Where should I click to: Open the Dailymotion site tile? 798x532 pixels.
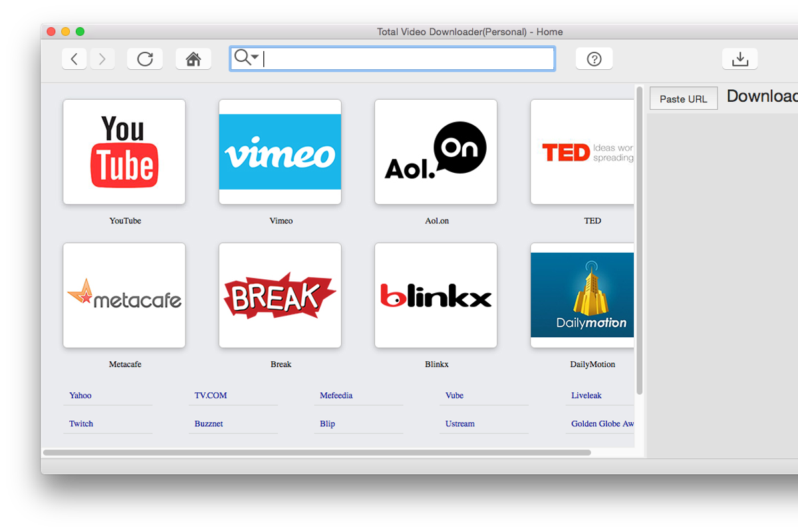coord(582,295)
